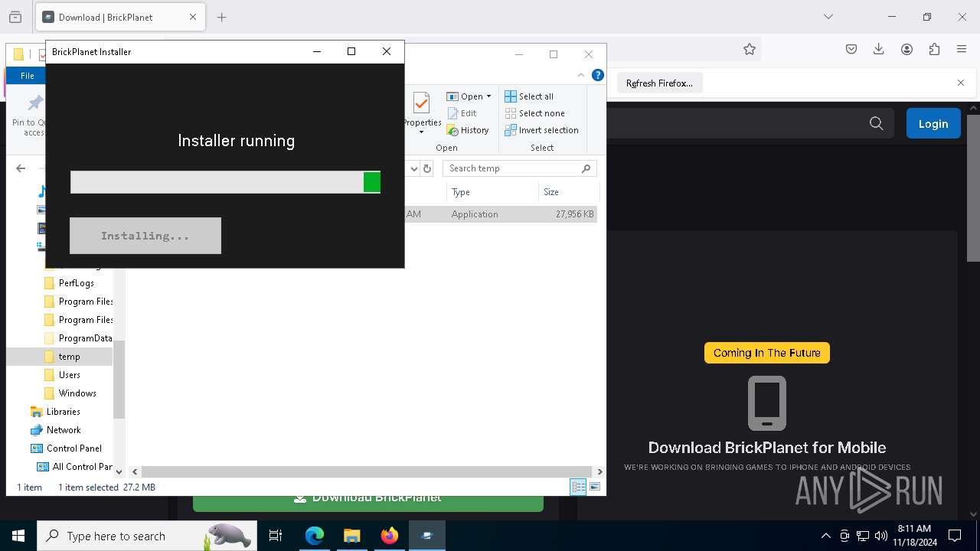Expand the Properties dropdown arrow
Viewport: 980px width, 551px height.
pos(421,132)
